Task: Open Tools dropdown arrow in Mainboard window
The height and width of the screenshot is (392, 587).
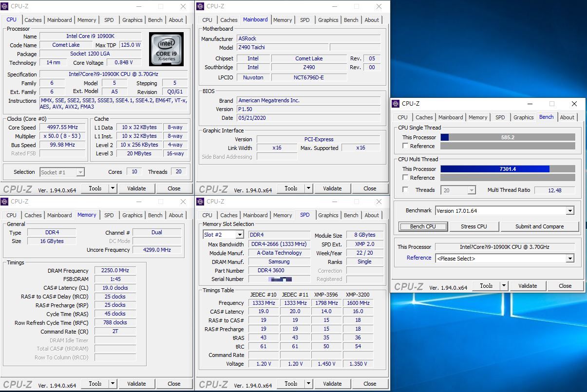Action: [x=308, y=188]
